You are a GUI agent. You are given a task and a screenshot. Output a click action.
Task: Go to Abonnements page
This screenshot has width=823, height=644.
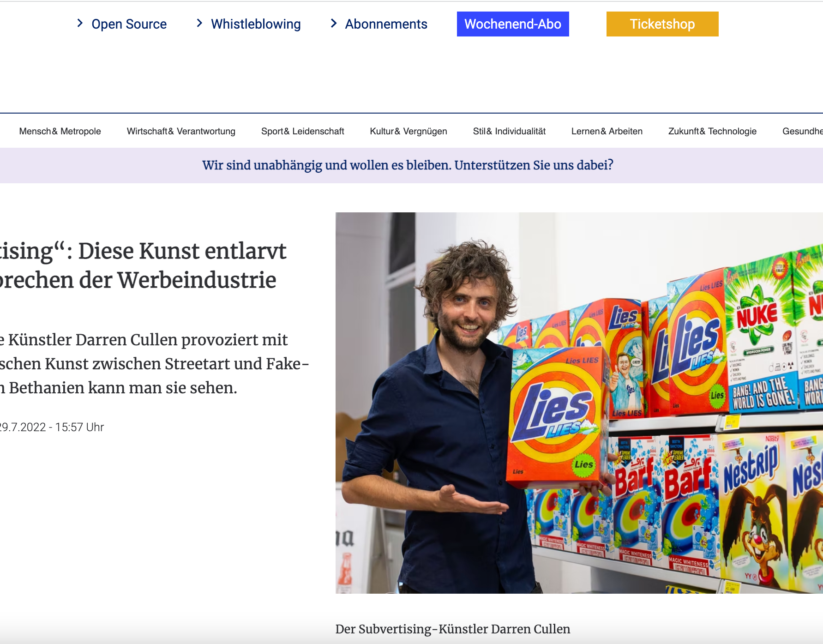(x=386, y=24)
